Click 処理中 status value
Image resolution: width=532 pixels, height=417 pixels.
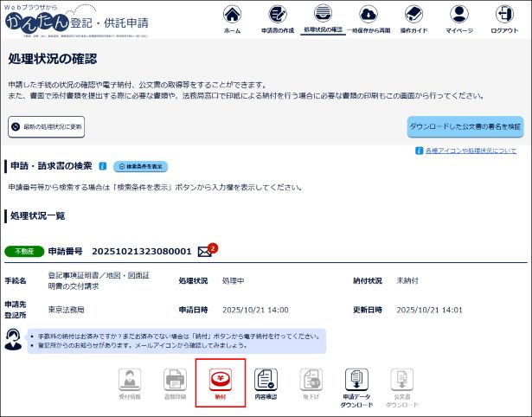point(233,281)
